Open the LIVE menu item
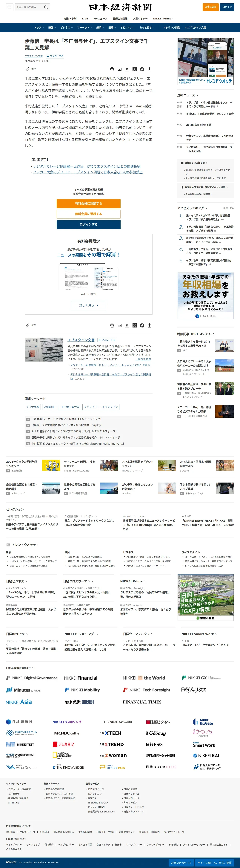The height and width of the screenshot is (868, 240). (85, 19)
